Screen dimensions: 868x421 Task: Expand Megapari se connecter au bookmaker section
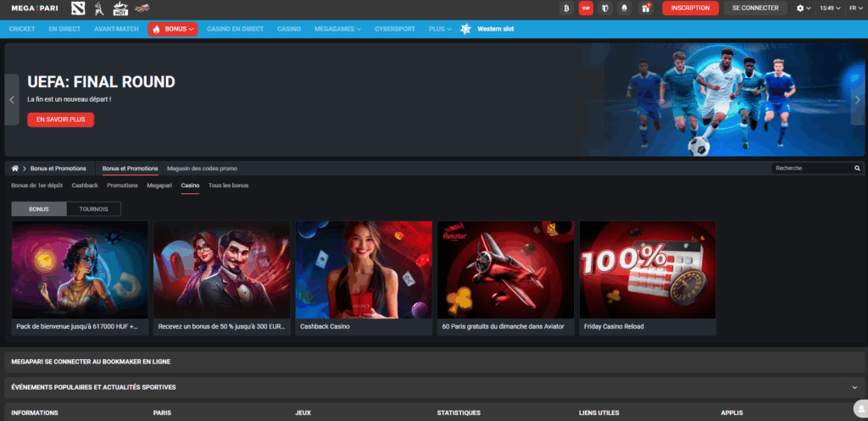tap(435, 362)
